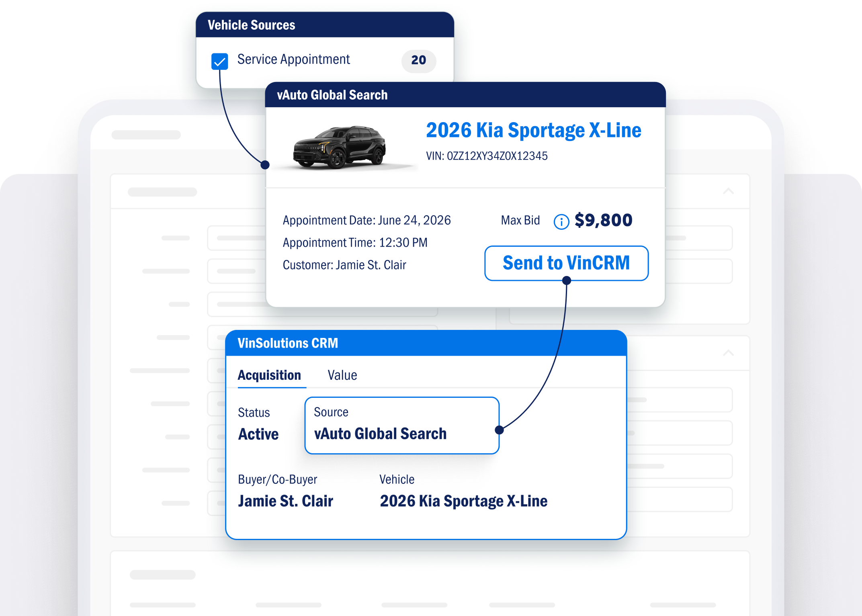Click the Service Appointment count badge 20

(419, 61)
